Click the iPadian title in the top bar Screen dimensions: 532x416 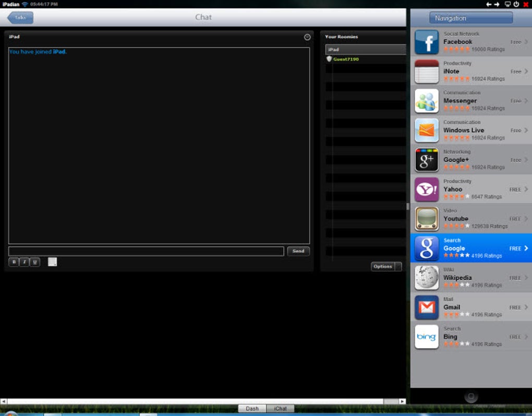click(11, 4)
